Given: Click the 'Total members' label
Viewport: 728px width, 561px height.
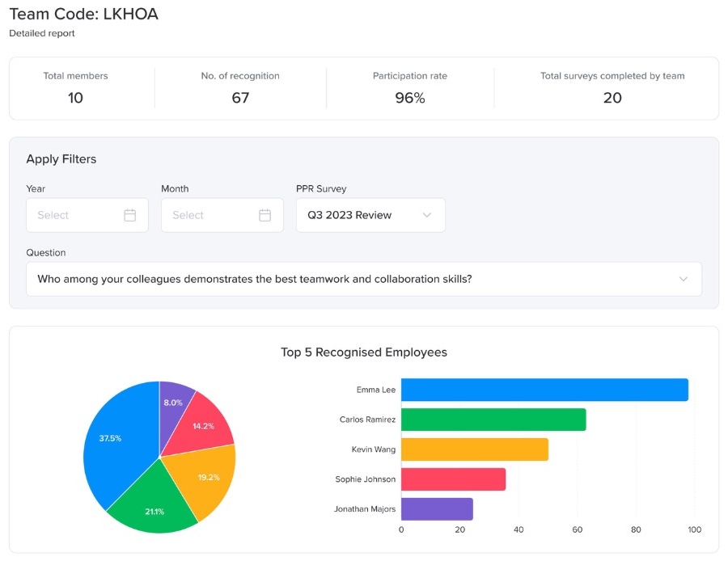Looking at the screenshot, I should click(x=76, y=76).
